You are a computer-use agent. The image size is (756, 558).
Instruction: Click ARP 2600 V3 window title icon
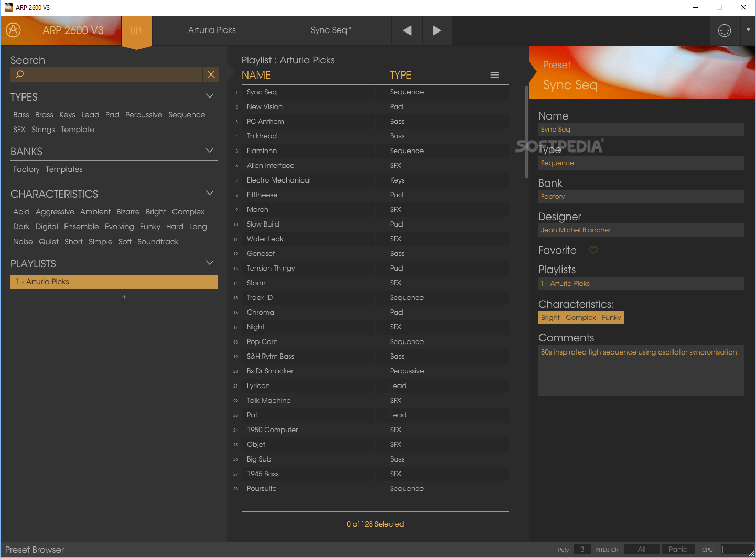[9, 7]
